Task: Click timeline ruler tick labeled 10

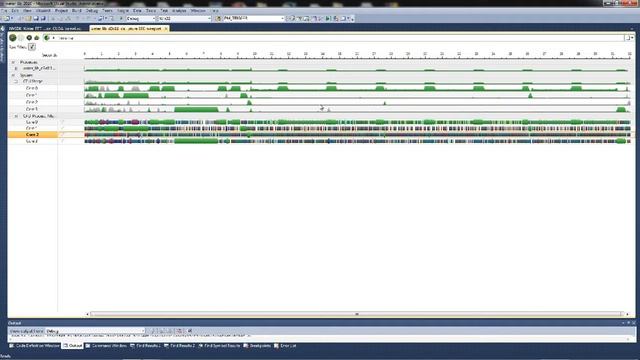Action: tap(255, 54)
